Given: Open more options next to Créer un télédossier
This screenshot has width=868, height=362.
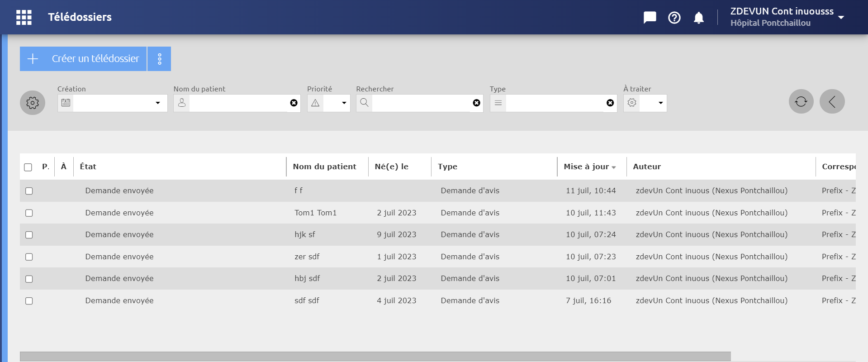Looking at the screenshot, I should click(160, 59).
